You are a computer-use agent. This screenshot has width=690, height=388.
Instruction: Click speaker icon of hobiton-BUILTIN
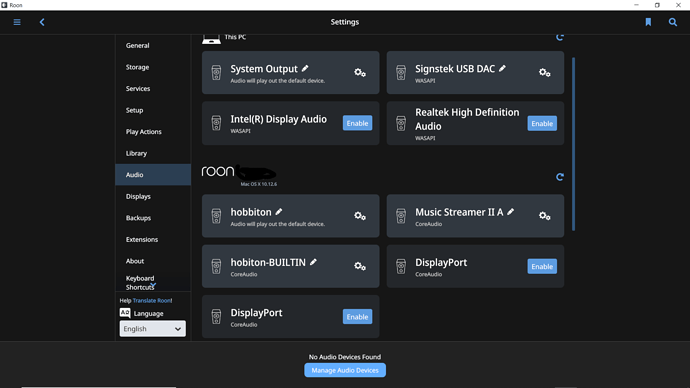click(x=216, y=266)
